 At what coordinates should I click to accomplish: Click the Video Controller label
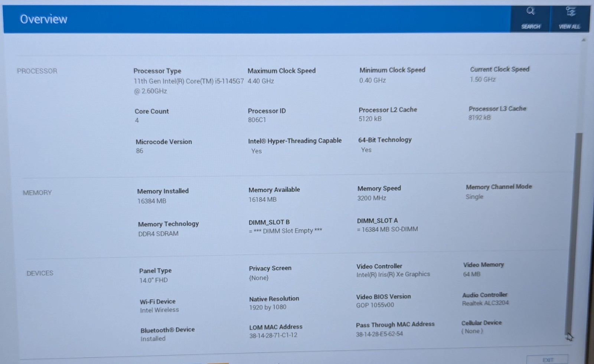tap(379, 266)
